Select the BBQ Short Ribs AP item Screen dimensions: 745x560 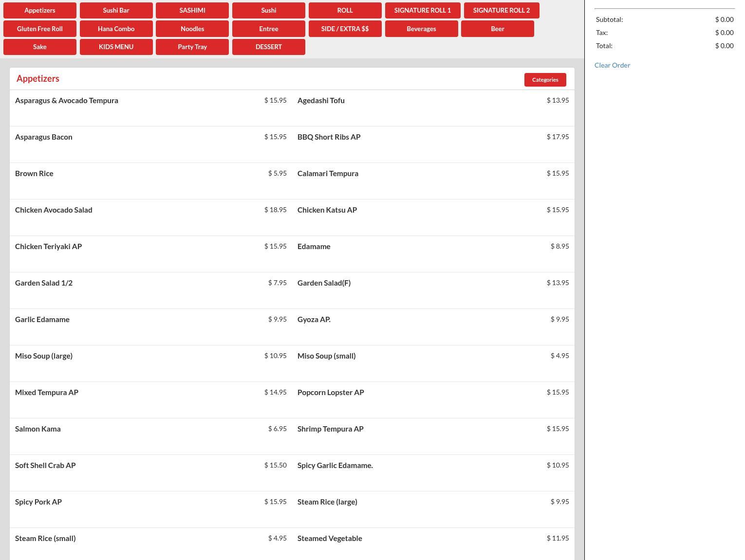[329, 137]
